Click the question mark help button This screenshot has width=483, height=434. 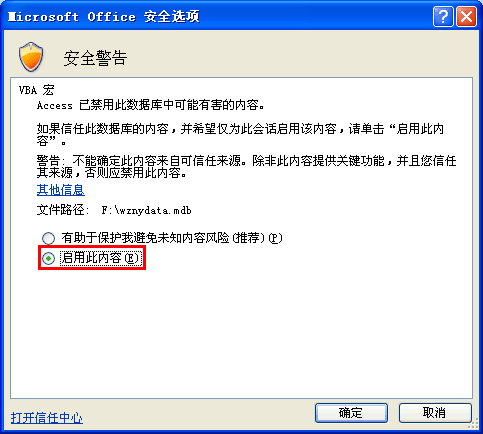pyautogui.click(x=443, y=16)
